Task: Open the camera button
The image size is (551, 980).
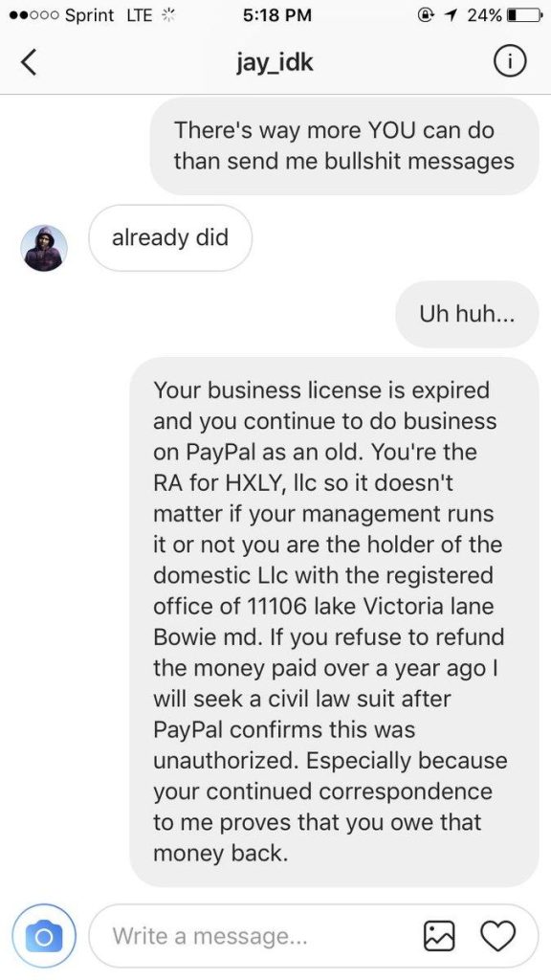Action: pyautogui.click(x=44, y=936)
